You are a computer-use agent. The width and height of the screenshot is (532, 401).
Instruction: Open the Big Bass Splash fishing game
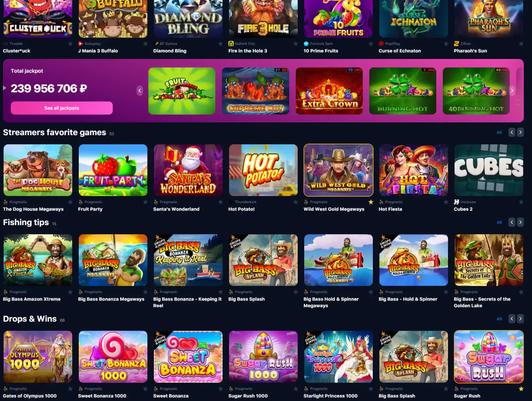(x=263, y=260)
